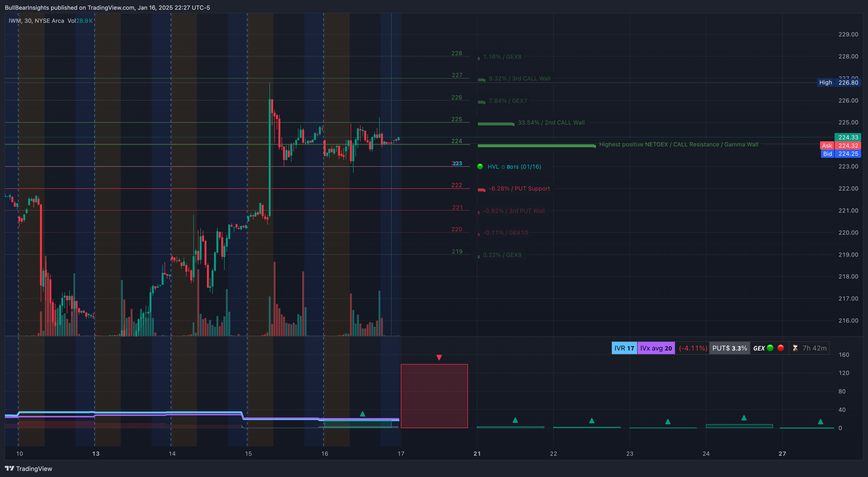Click the 160 value on indicator scale
Screen dimensions: 868x477
[x=844, y=355]
